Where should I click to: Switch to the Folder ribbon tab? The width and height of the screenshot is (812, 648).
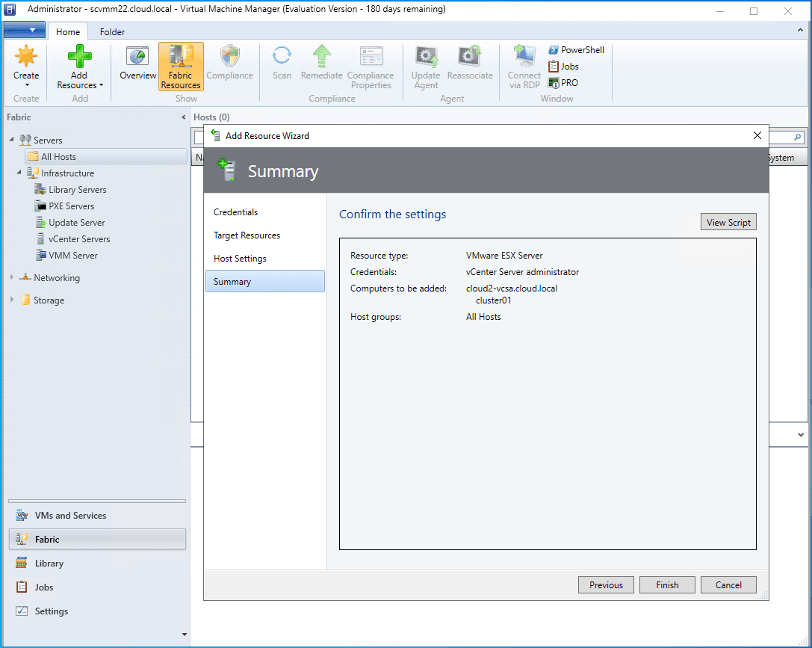point(112,32)
